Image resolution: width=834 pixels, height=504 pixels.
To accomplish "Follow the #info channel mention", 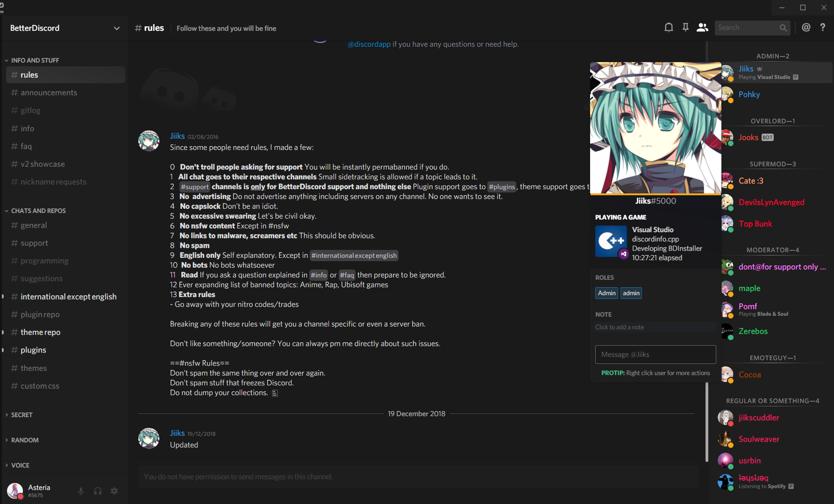I will pos(319,275).
